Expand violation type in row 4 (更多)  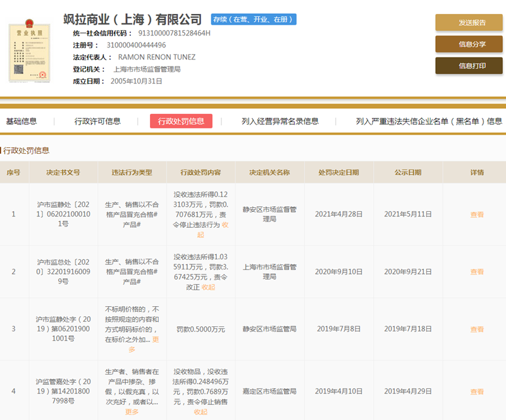(132, 412)
